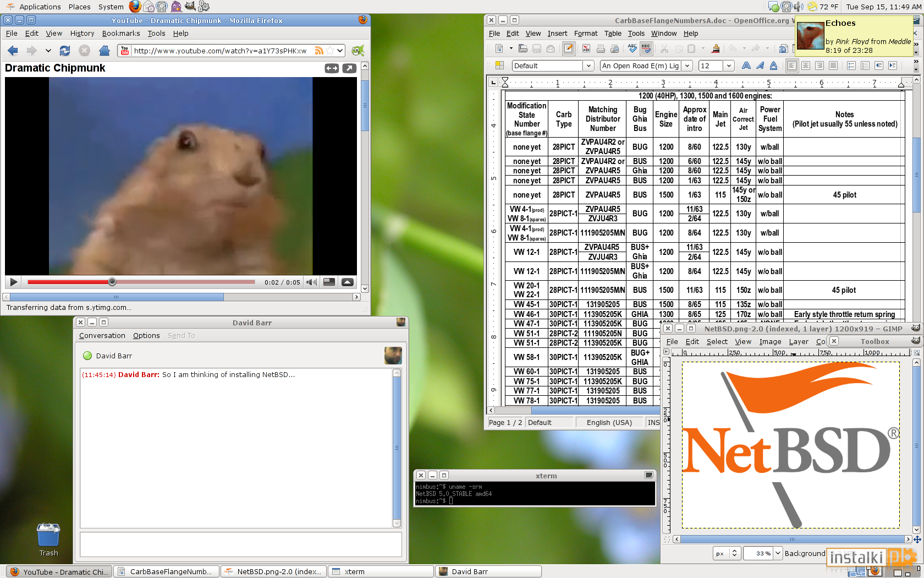Open Firefox History menu

(82, 34)
